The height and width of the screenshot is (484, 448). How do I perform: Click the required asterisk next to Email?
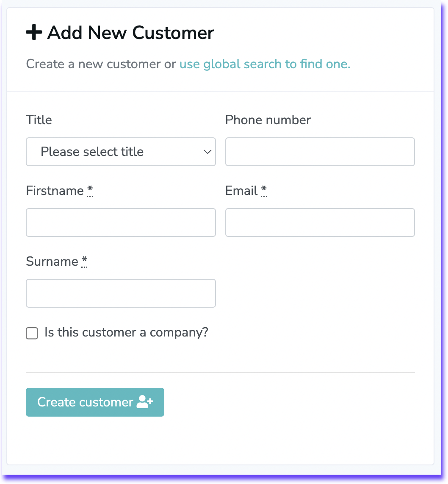[264, 190]
